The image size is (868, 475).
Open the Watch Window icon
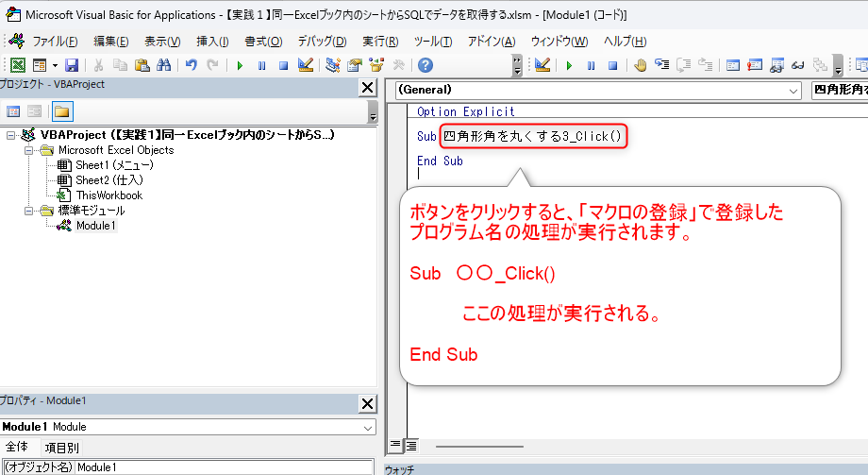(x=776, y=65)
